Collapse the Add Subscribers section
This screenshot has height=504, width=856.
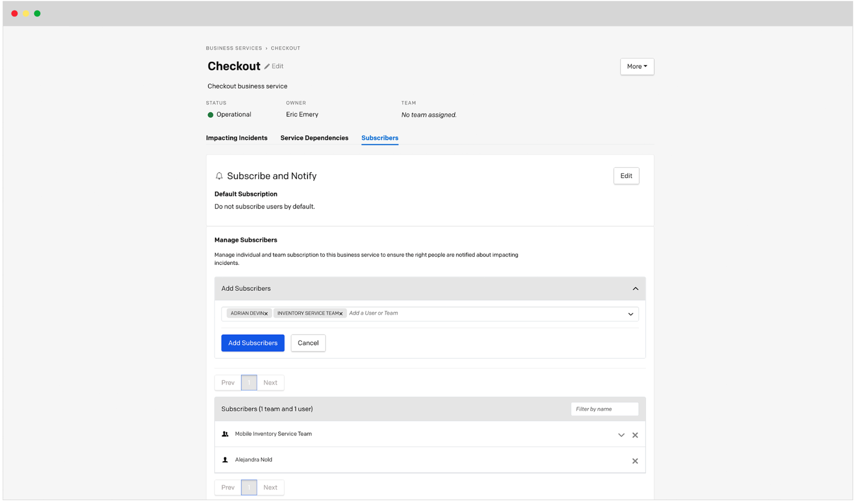tap(635, 289)
